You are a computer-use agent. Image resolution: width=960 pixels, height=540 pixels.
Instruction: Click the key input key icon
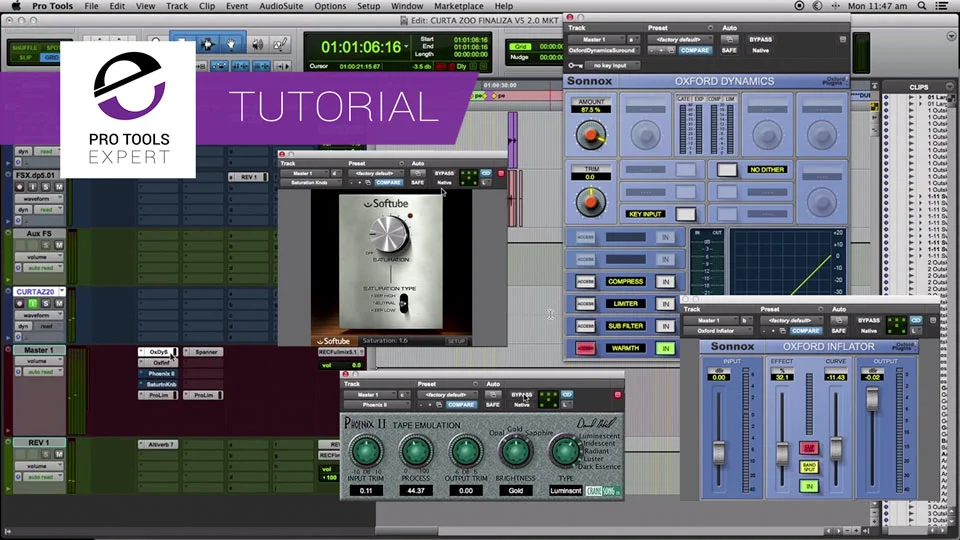(575, 66)
